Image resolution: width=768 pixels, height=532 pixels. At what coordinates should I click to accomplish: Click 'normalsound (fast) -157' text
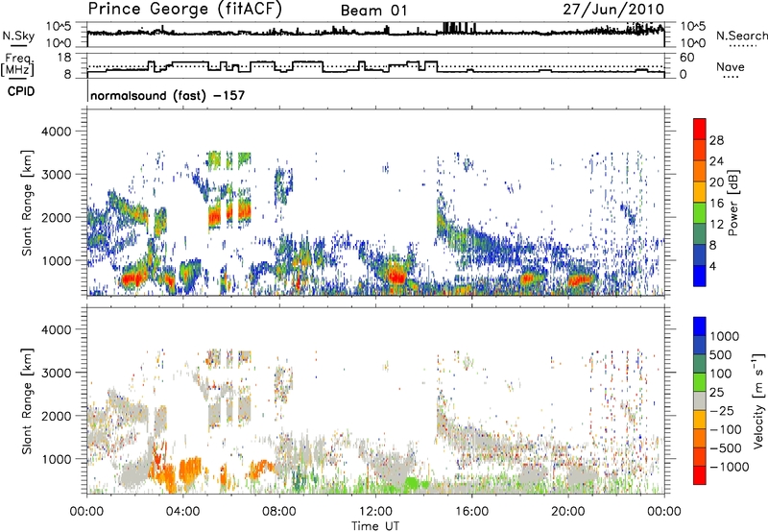[167, 96]
